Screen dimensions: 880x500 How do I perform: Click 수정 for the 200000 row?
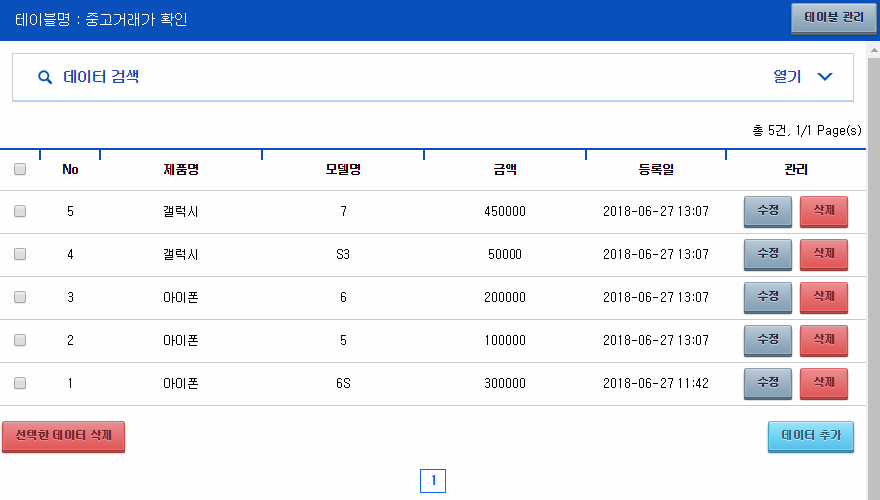click(768, 297)
